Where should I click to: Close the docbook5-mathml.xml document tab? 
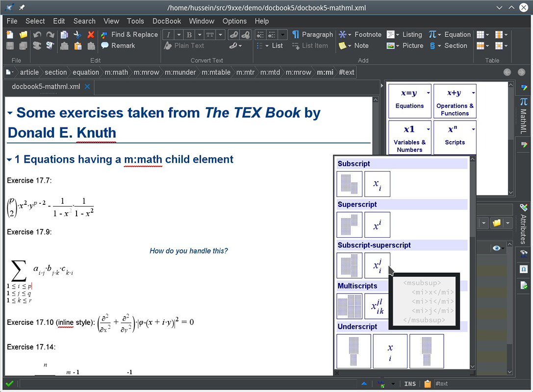pyautogui.click(x=87, y=87)
